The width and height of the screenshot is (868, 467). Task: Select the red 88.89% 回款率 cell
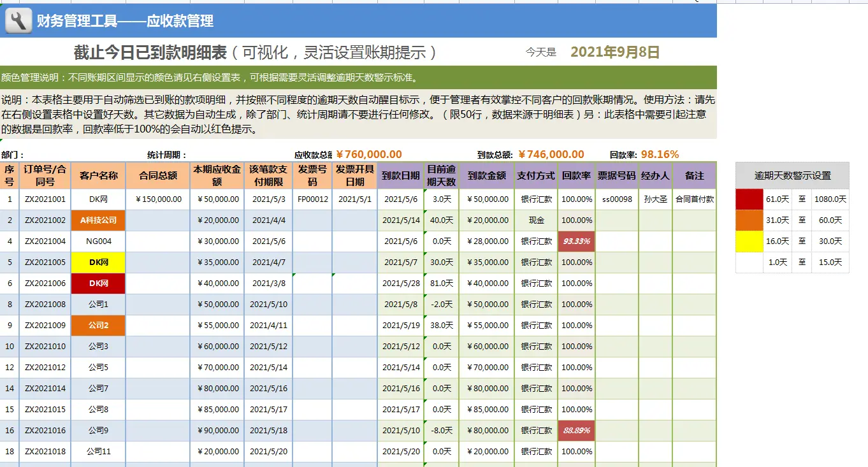[577, 430]
